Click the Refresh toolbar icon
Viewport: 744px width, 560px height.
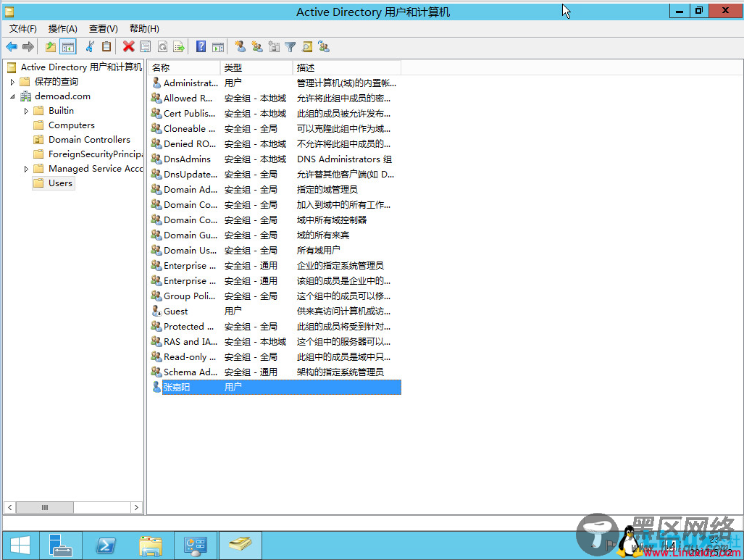162,46
